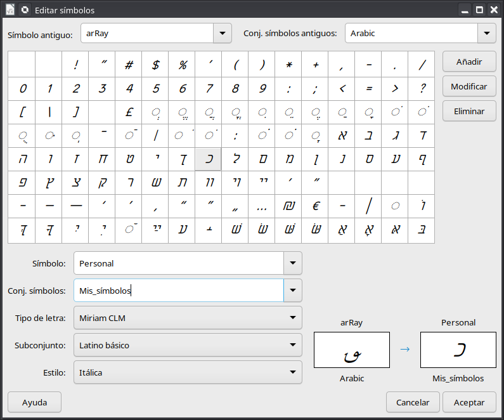Select the hash # symbol cell
This screenshot has width=504, height=420.
(129, 64)
